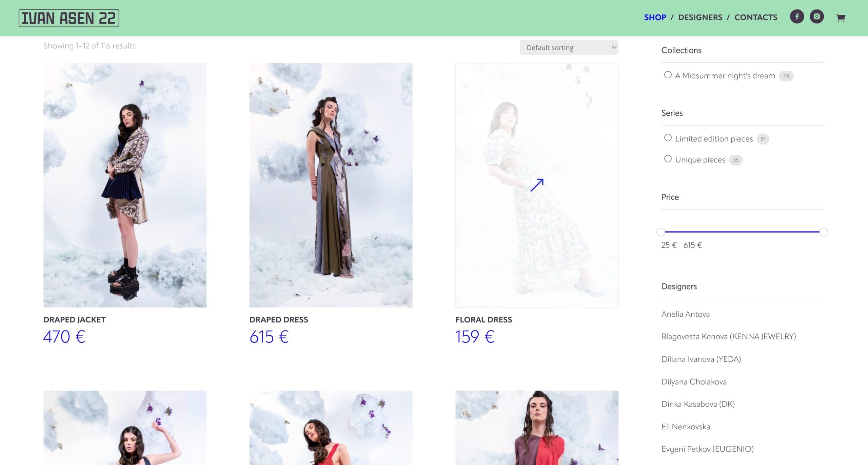Click the Ivan Asen 22 logo
Viewport: 868px width, 465px height.
pos(69,18)
